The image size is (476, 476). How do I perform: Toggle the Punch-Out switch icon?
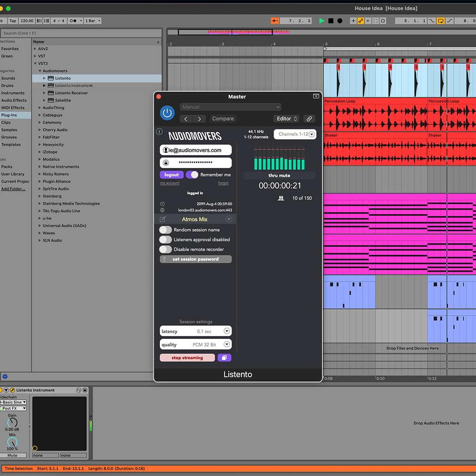(x=450, y=21)
